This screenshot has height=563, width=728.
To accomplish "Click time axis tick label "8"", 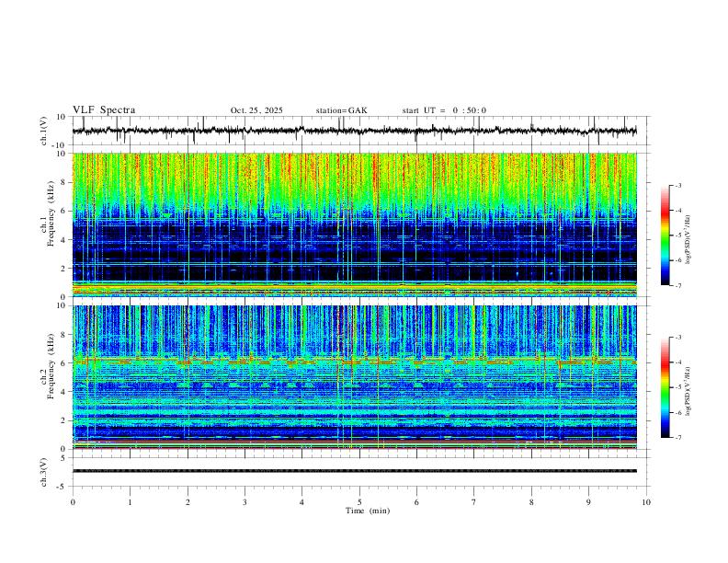I will (531, 502).
